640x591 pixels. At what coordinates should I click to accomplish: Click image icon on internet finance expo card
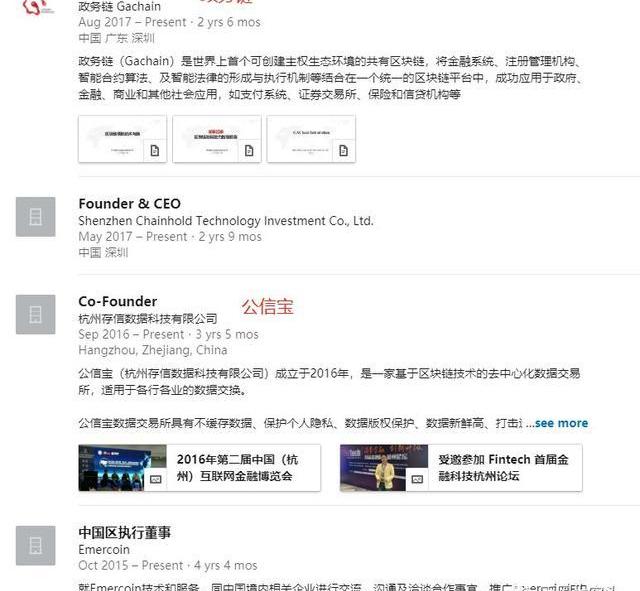pos(156,479)
